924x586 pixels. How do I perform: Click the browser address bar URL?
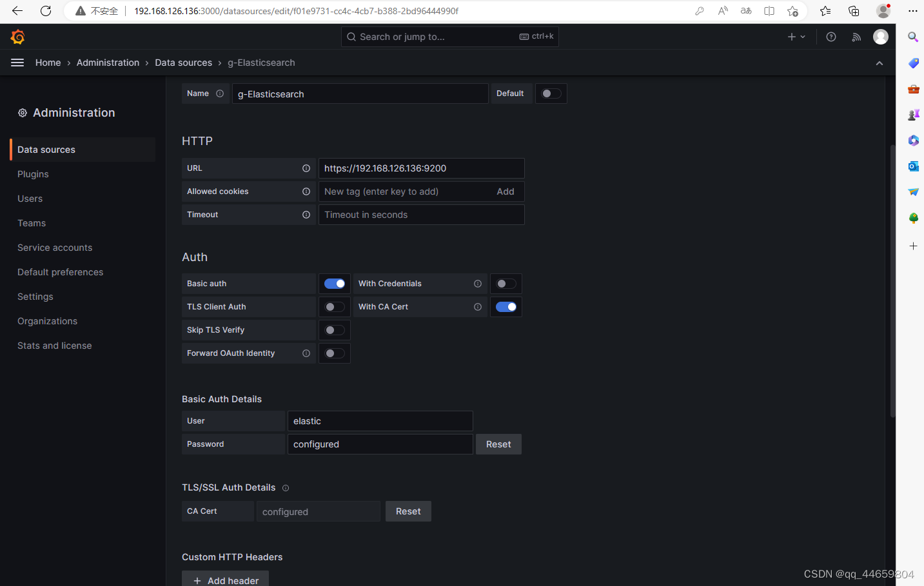coord(297,11)
